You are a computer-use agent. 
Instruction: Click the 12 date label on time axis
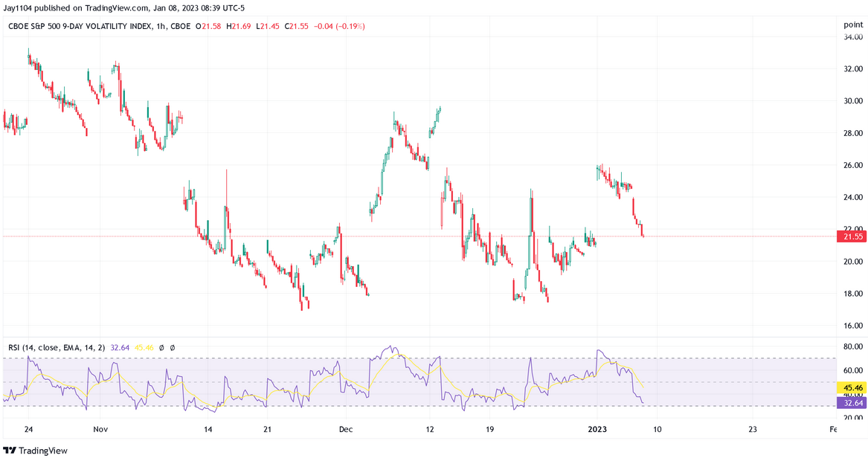pyautogui.click(x=430, y=429)
